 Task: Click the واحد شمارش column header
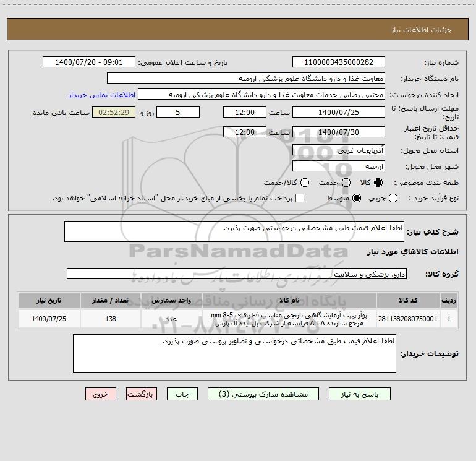click(171, 301)
